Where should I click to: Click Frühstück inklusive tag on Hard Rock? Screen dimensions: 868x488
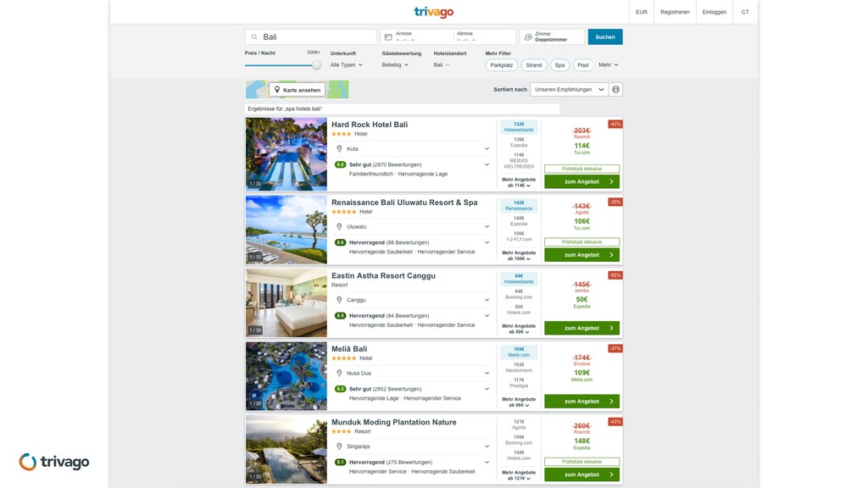(x=581, y=169)
